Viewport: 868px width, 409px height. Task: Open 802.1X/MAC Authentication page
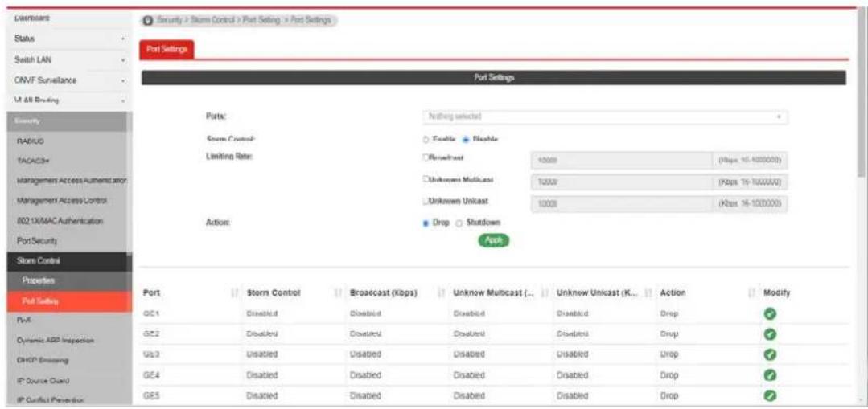[x=61, y=221]
